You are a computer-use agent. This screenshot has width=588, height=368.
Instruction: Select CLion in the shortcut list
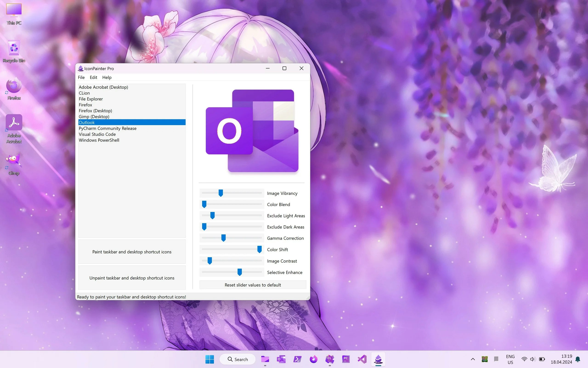point(132,93)
